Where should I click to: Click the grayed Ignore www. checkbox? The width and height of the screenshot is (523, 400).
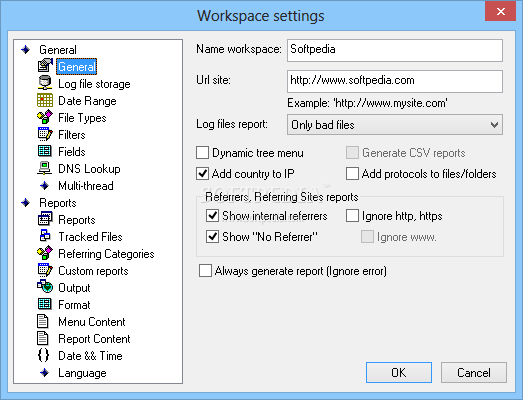(x=367, y=237)
